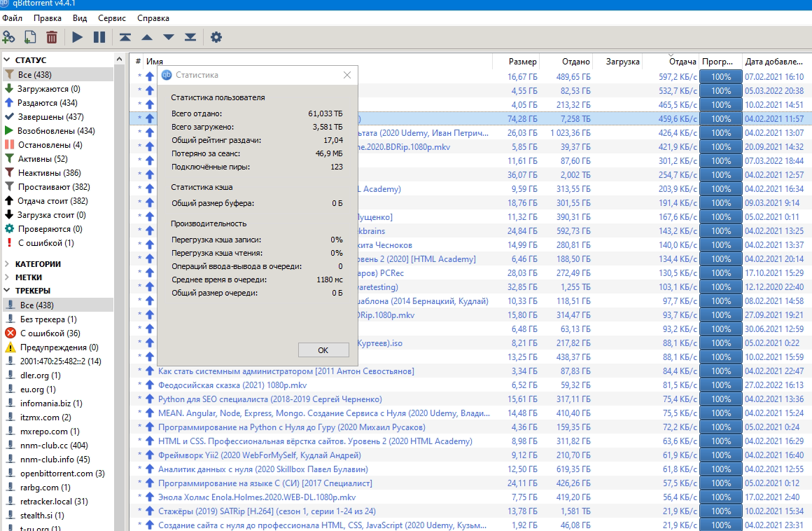
Task: Click the resume (play) toolbar icon
Action: [77, 37]
